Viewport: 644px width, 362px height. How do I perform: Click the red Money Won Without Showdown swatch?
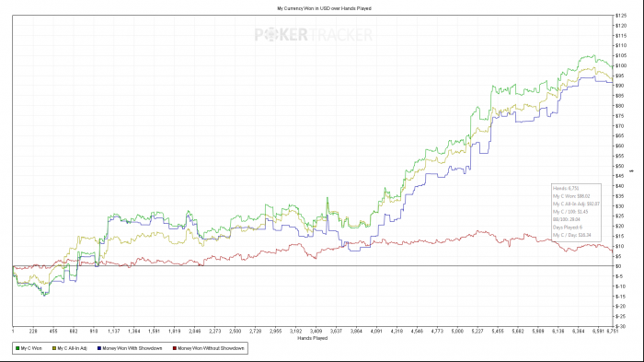[x=175, y=348]
